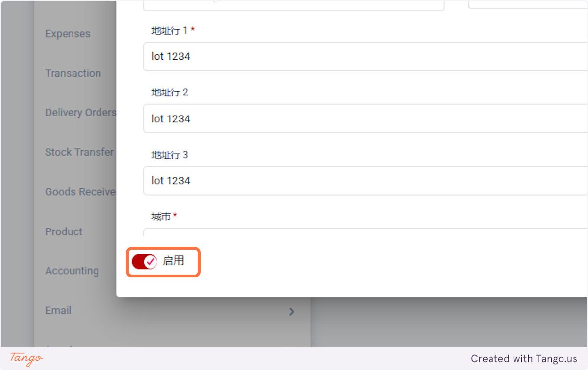Open the Transaction sidebar item
The height and width of the screenshot is (370, 588).
click(73, 73)
